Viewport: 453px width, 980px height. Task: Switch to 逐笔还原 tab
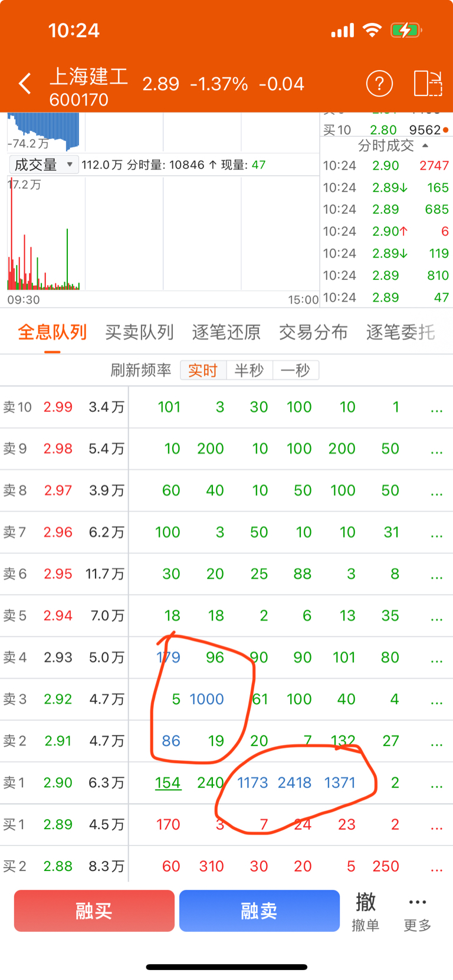[x=226, y=332]
